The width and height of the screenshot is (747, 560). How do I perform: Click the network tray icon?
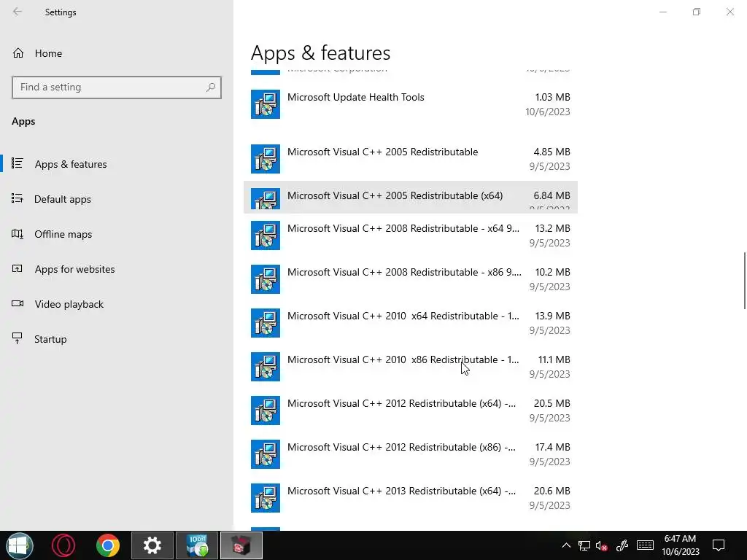point(584,545)
